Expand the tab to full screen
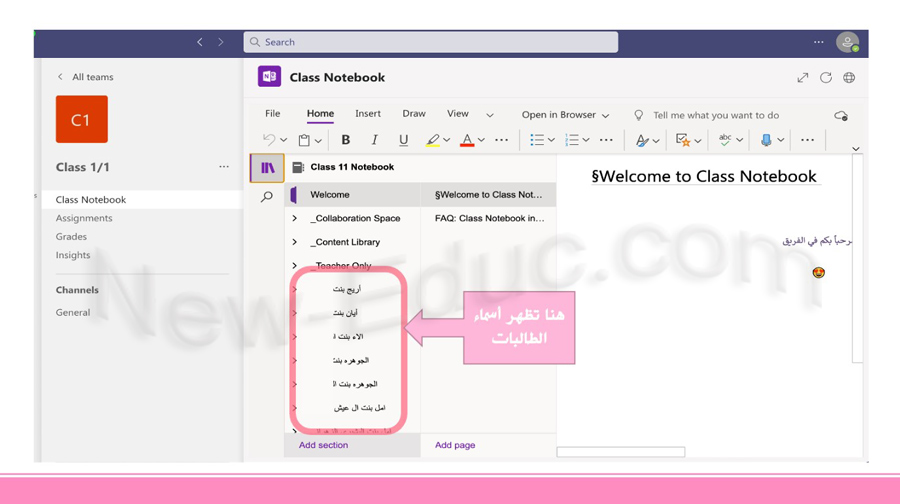Screen dimensions: 900x504 click(x=802, y=77)
